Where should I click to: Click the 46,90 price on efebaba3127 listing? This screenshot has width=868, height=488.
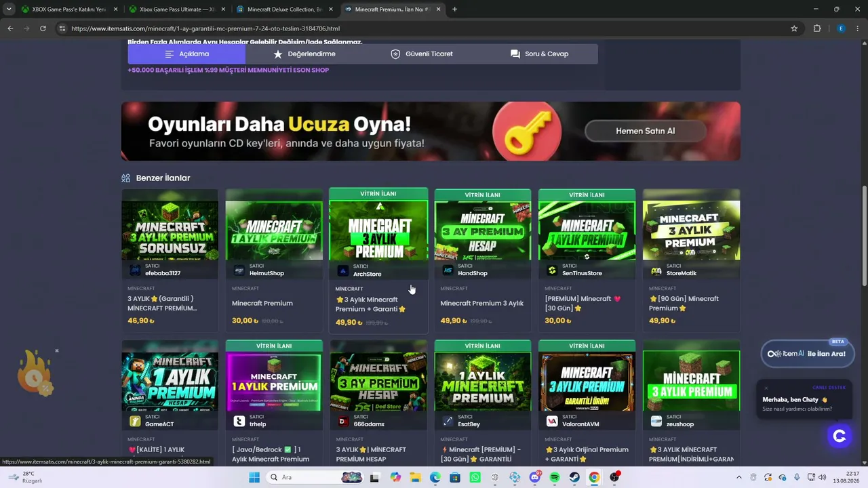click(141, 321)
